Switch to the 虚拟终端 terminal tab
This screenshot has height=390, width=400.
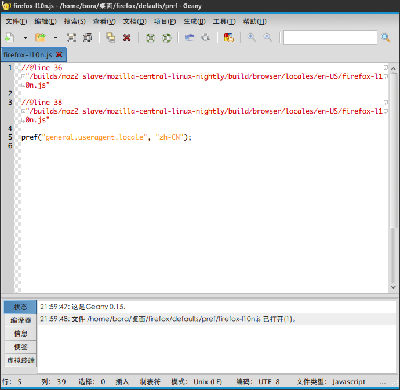pyautogui.click(x=20, y=360)
